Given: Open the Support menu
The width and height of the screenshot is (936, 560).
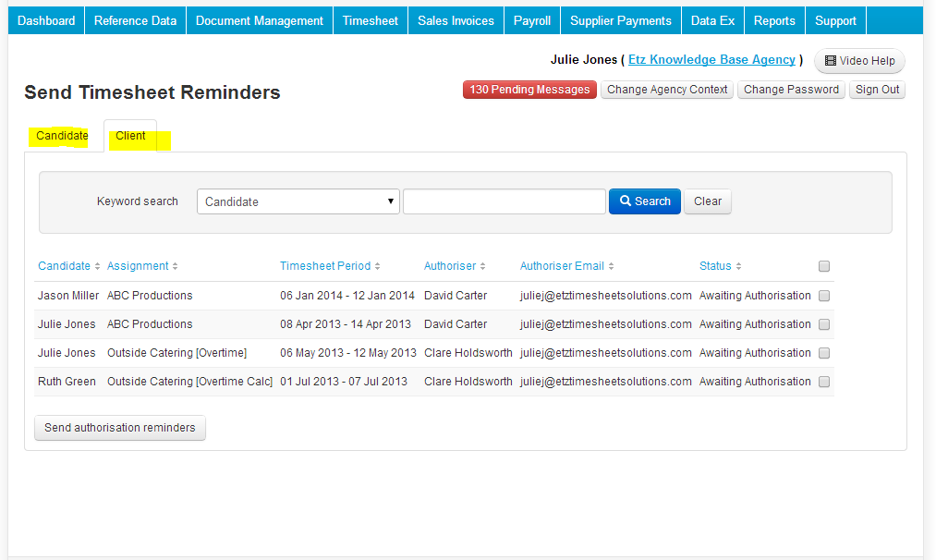Looking at the screenshot, I should pos(835,21).
